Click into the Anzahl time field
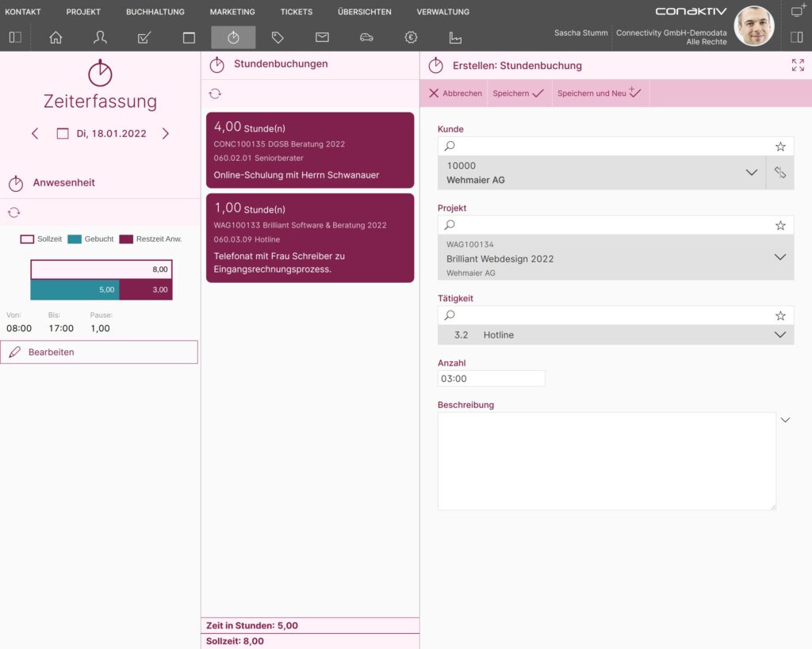 (491, 378)
